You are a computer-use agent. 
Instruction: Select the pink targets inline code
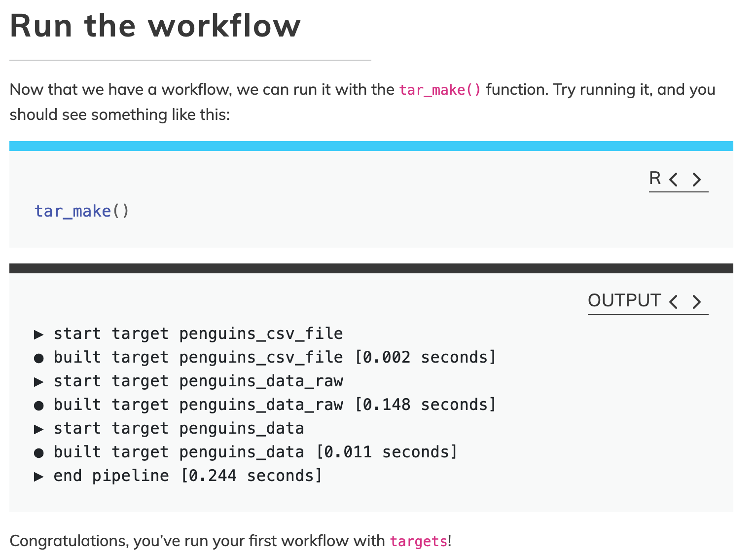[x=419, y=541]
